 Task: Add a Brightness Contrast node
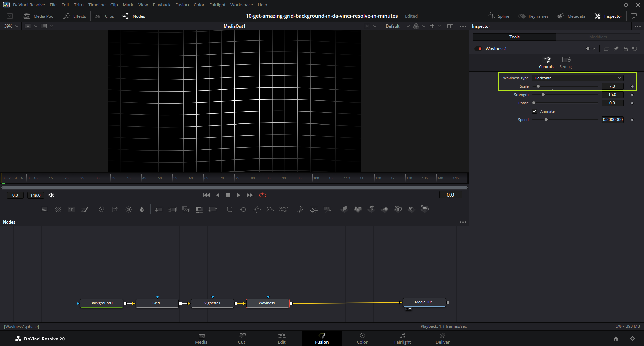pyautogui.click(x=129, y=210)
